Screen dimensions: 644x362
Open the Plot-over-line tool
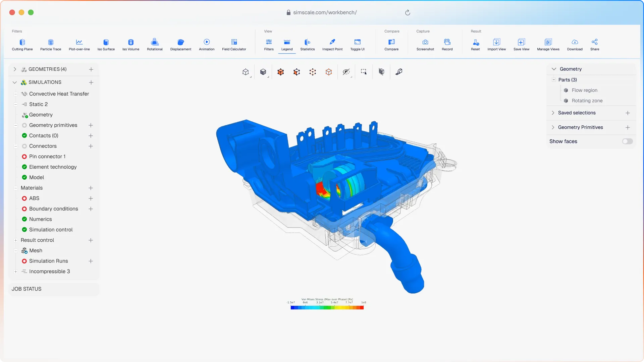[x=79, y=45]
